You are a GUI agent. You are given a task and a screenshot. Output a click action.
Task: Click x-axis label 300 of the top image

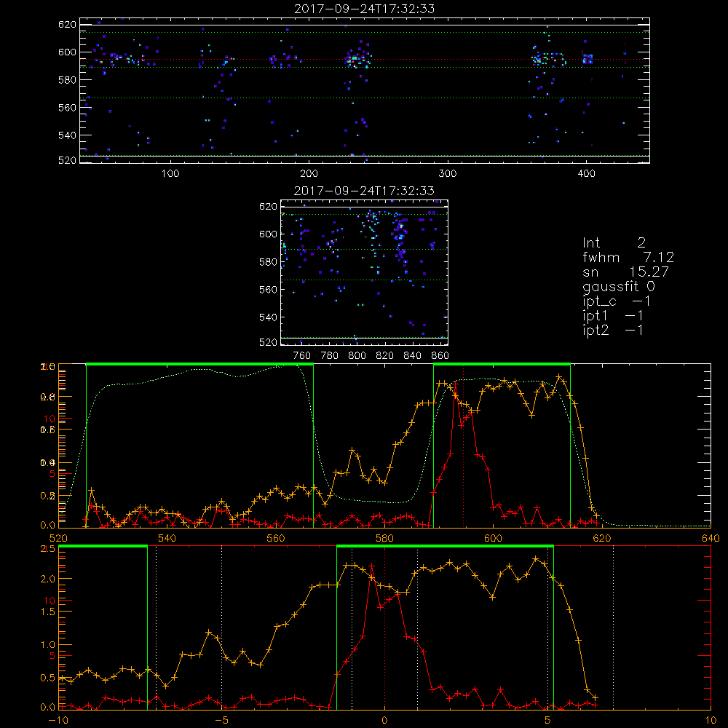click(448, 174)
